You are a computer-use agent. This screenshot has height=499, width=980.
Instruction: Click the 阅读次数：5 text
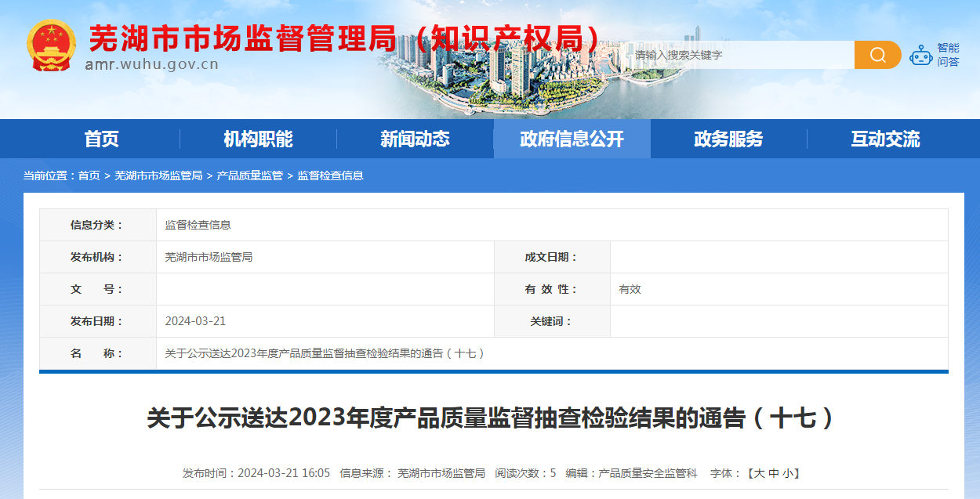525,473
